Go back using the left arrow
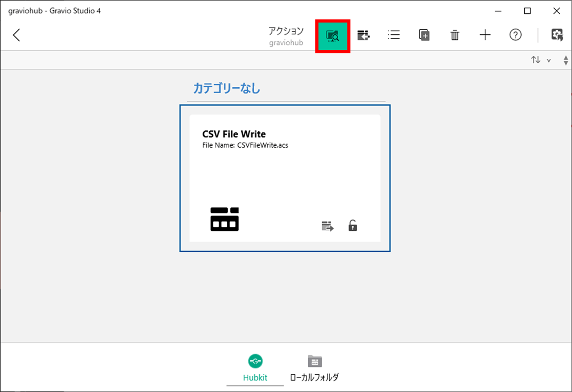 click(16, 35)
